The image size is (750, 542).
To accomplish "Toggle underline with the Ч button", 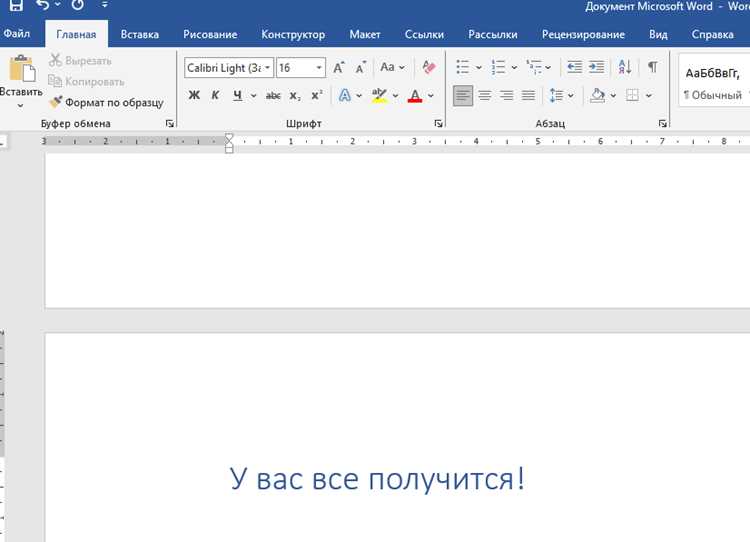I will click(237, 95).
